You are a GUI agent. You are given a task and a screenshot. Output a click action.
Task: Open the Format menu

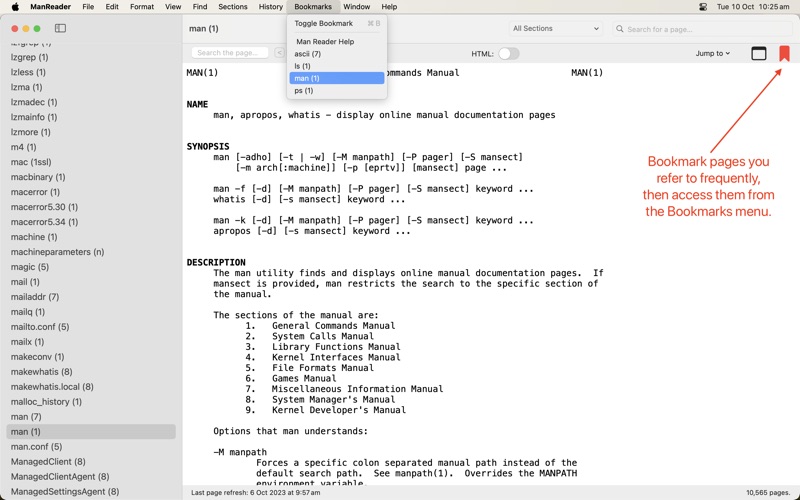click(x=142, y=7)
